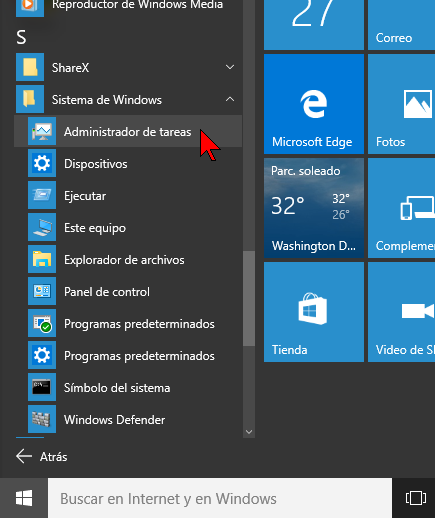Open the Microsoft Edge tile
Image resolution: width=435 pixels, height=518 pixels.
[314, 104]
